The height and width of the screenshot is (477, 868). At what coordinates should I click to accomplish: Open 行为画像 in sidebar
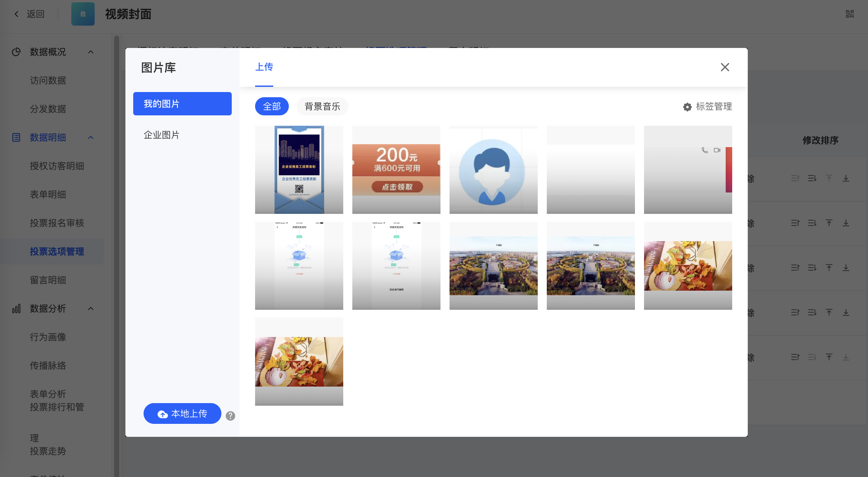[48, 337]
